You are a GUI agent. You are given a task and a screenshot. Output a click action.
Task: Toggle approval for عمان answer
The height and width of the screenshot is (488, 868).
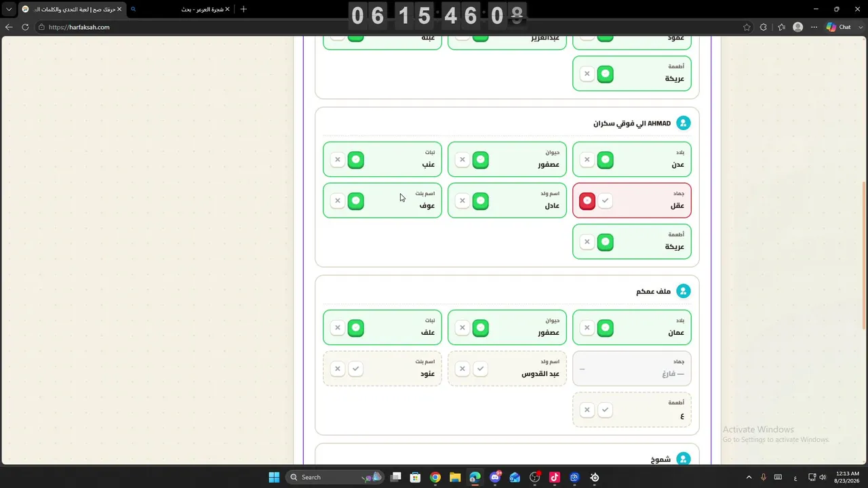605,328
